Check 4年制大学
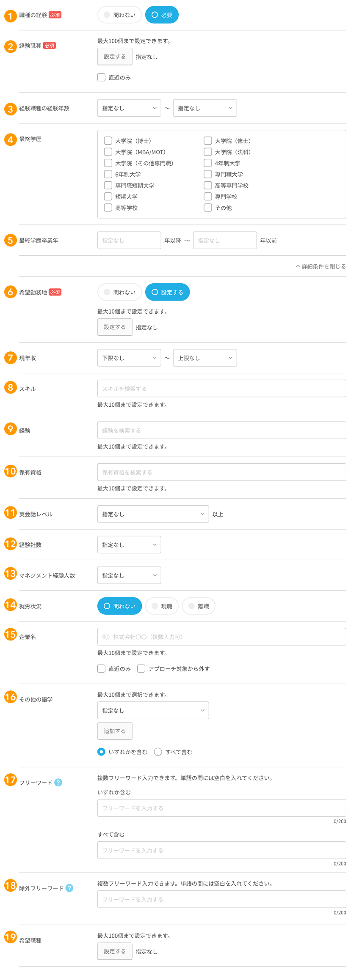Image resolution: width=359 pixels, height=980 pixels. (207, 163)
